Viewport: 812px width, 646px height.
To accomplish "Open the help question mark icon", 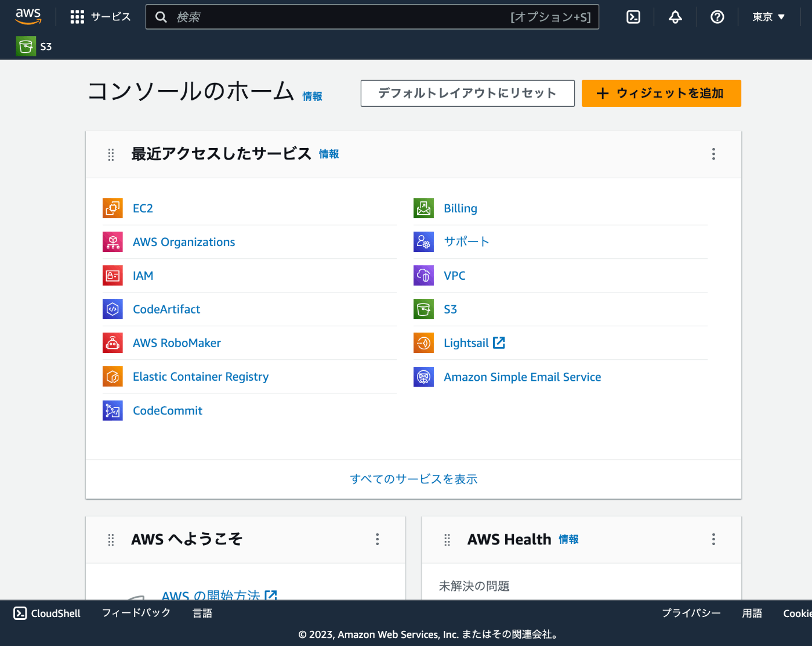I will point(717,17).
